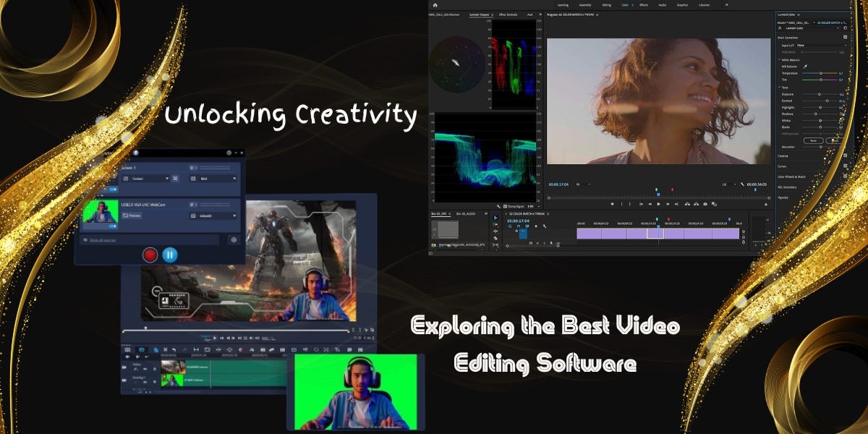Pause the recording with the blue pause icon

170,255
